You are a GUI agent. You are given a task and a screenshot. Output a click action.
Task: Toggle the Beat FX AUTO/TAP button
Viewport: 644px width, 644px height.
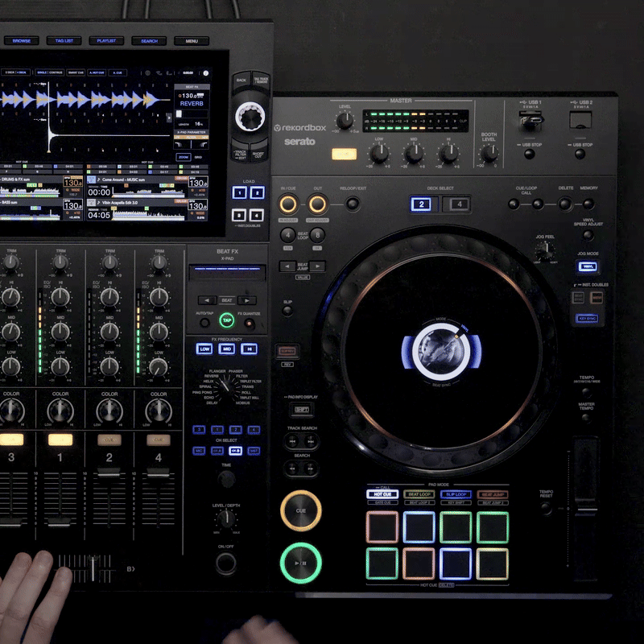coord(204,323)
